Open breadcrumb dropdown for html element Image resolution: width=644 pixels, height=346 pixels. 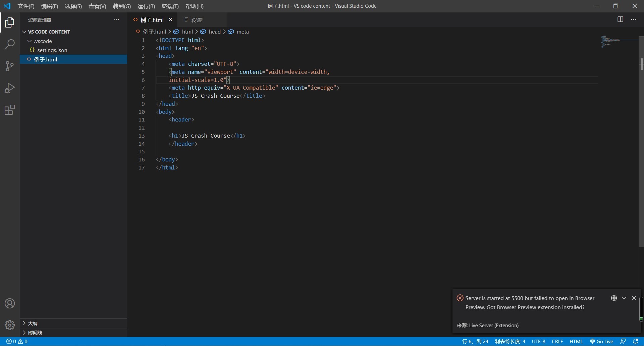[x=183, y=32]
